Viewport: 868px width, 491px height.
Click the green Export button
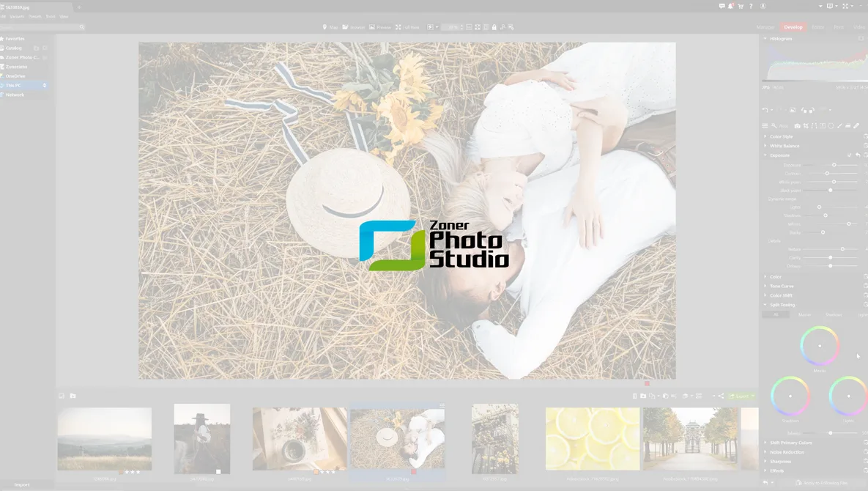(741, 396)
